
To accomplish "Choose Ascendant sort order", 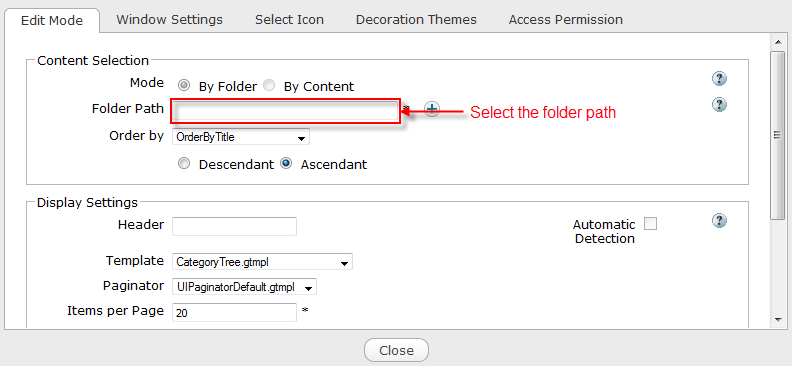I will (286, 164).
